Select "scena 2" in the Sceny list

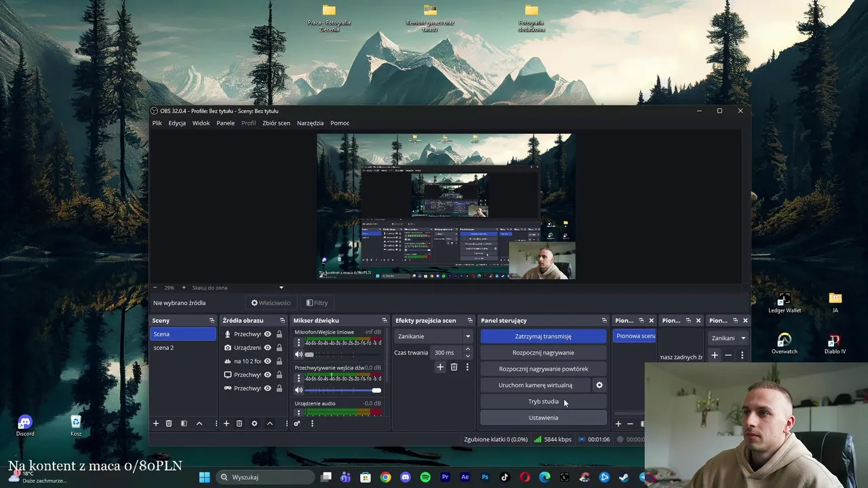tap(183, 348)
